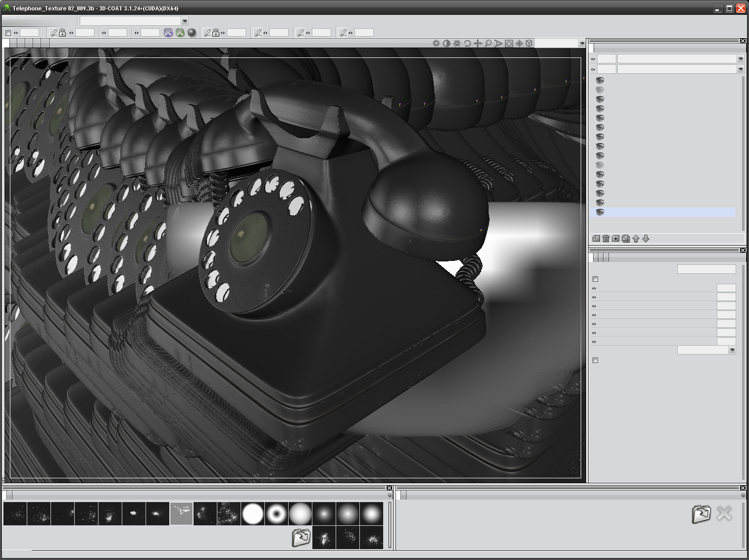Click the contrast adjustment icon in viewport toolbar

click(446, 44)
